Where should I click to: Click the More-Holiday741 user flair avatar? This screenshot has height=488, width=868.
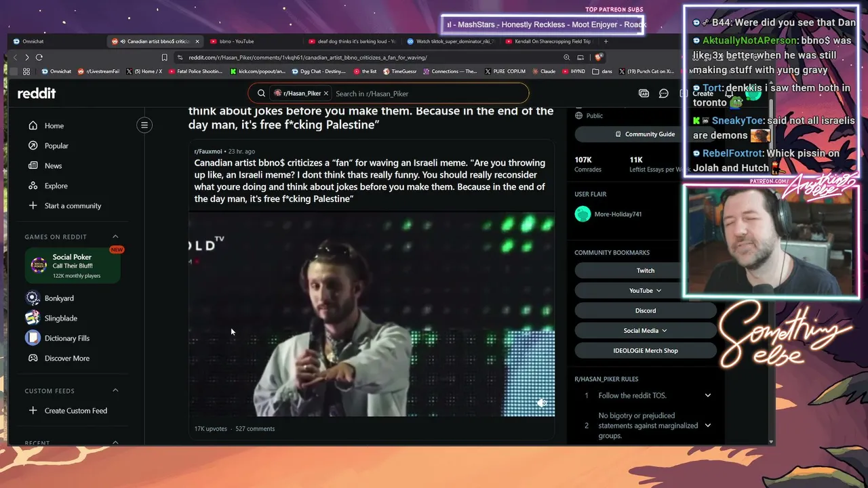coord(583,214)
